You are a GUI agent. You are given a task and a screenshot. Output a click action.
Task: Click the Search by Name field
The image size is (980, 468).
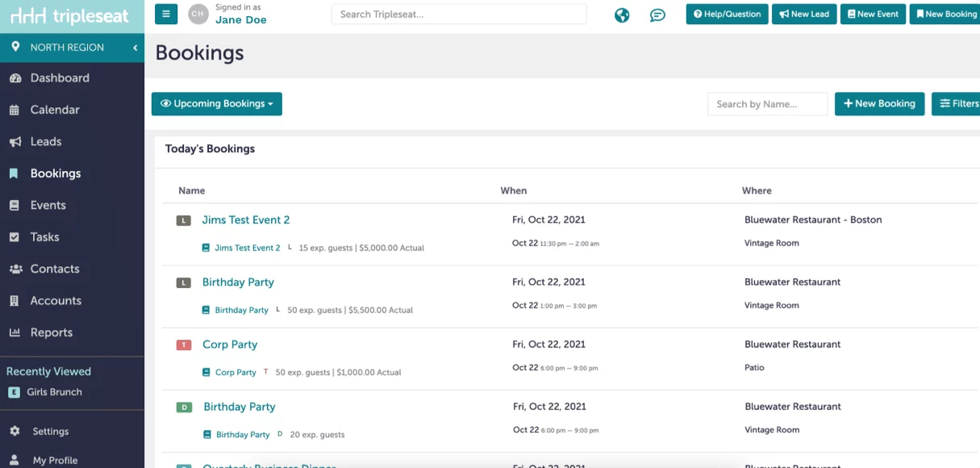[767, 104]
